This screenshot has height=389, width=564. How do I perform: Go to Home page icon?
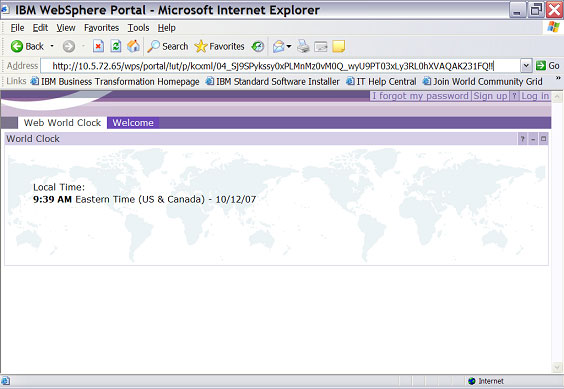tap(133, 46)
